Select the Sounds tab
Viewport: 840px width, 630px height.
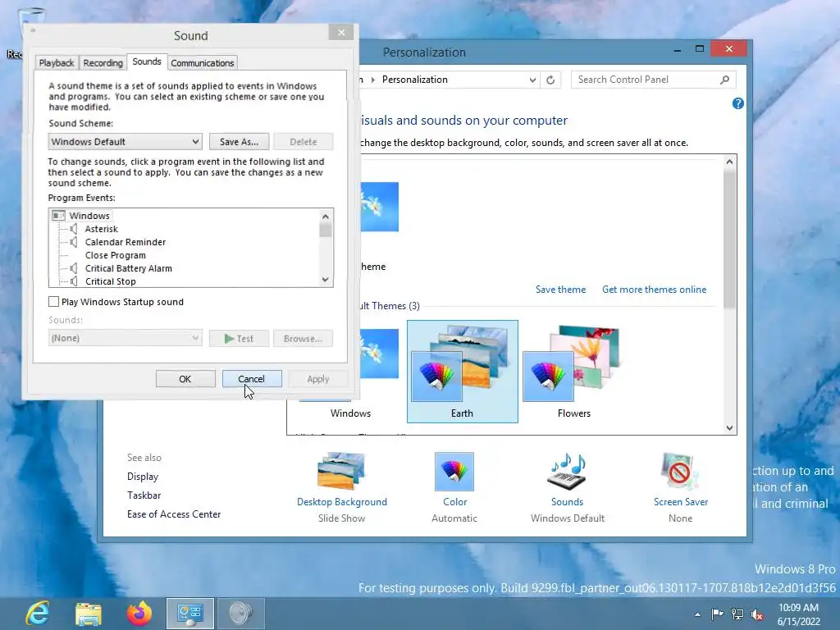pyautogui.click(x=147, y=62)
